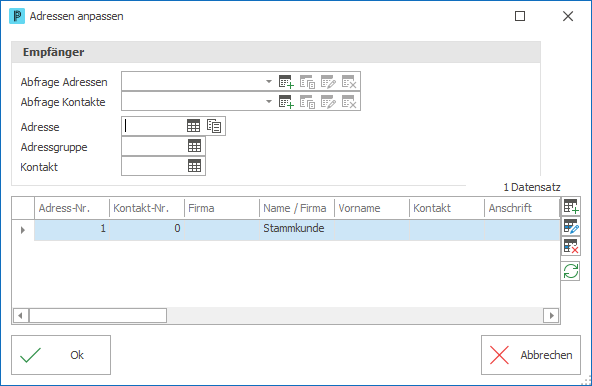Sort by Firma column header

(x=222, y=208)
